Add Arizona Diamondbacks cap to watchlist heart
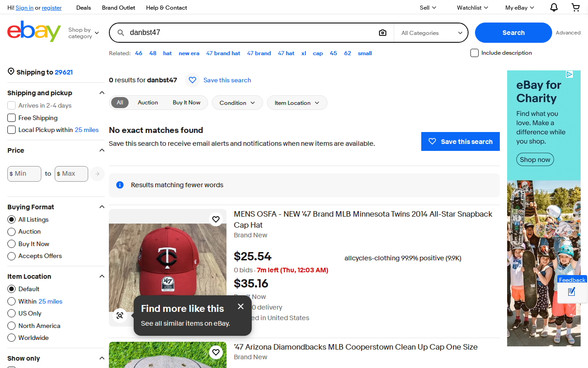The height and width of the screenshot is (368, 588). (216, 352)
